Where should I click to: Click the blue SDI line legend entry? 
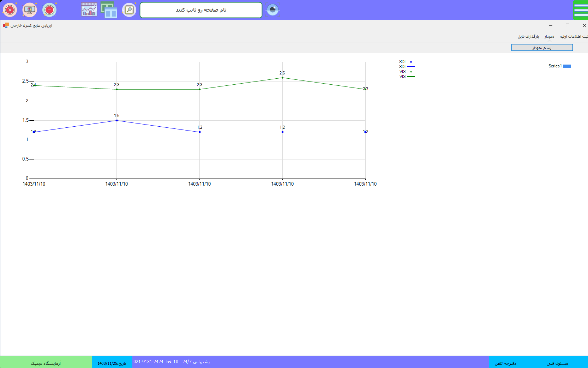[410, 67]
